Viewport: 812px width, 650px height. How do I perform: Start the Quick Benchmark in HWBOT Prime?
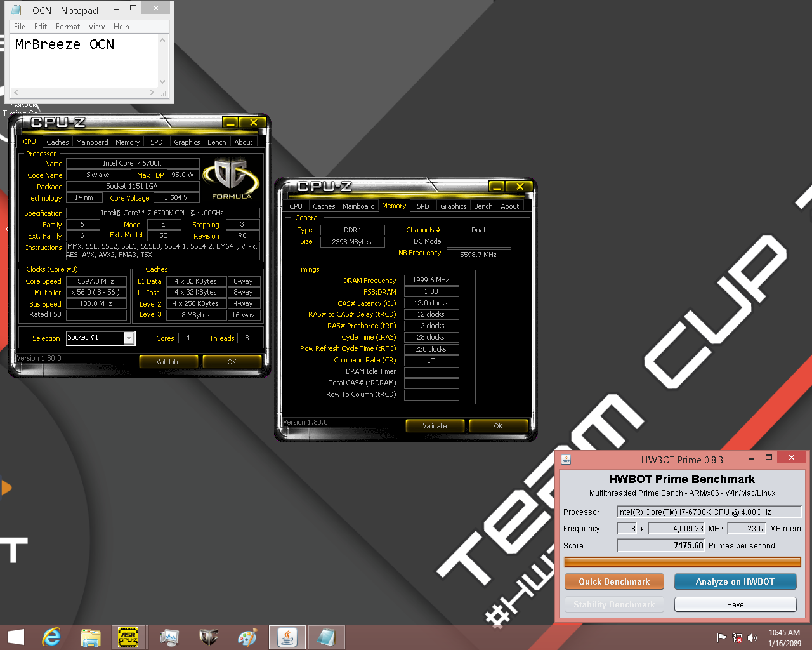(614, 581)
